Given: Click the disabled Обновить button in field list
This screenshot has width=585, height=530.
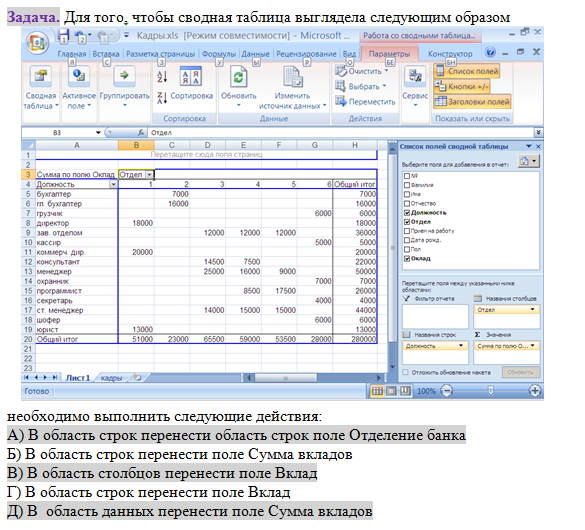Looking at the screenshot, I should (520, 372).
